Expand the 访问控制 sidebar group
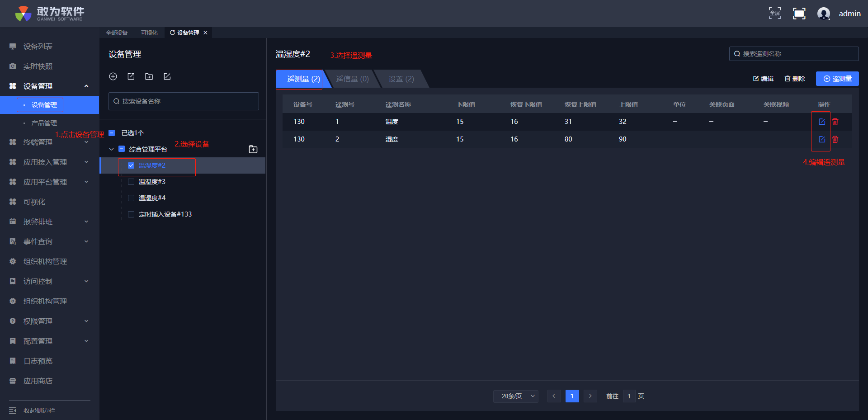This screenshot has width=868, height=420. pos(86,282)
